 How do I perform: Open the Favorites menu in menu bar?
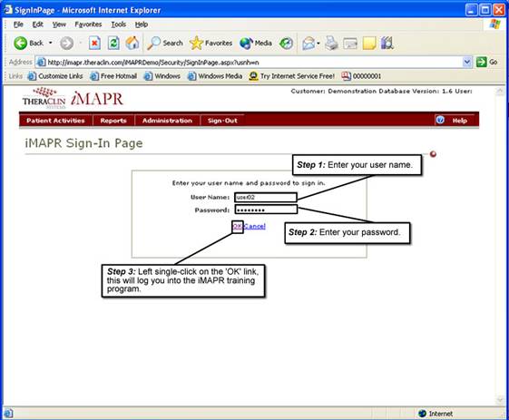coord(88,24)
